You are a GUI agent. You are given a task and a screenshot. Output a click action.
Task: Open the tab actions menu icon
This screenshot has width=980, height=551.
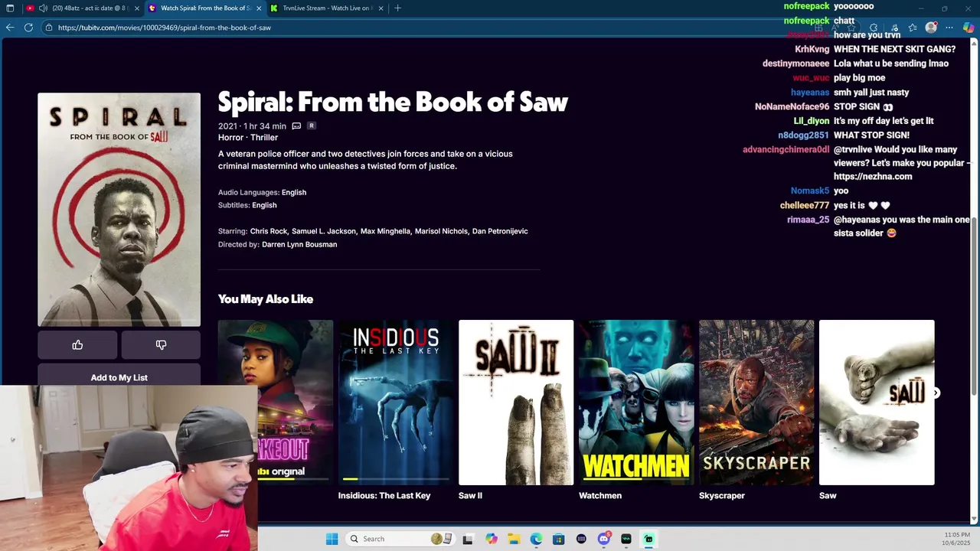click(10, 8)
